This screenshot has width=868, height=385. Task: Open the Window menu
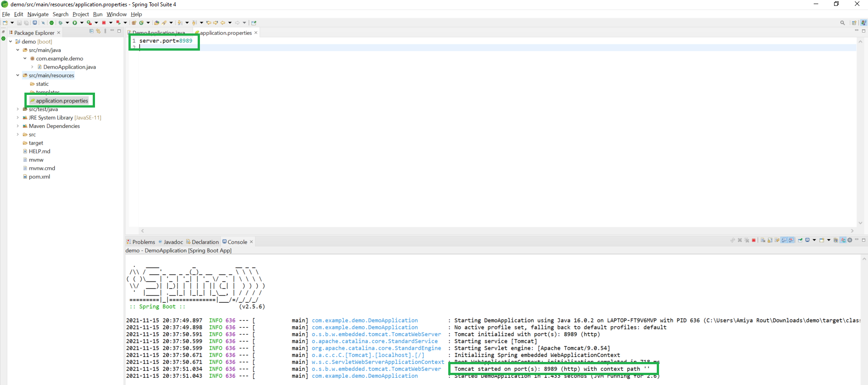coord(116,14)
